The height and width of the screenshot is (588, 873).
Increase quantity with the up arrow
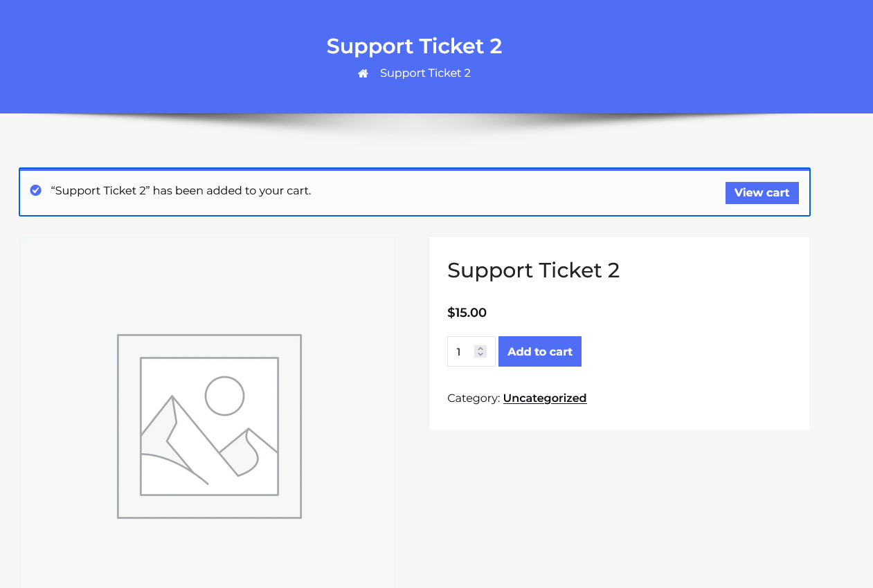tap(480, 348)
